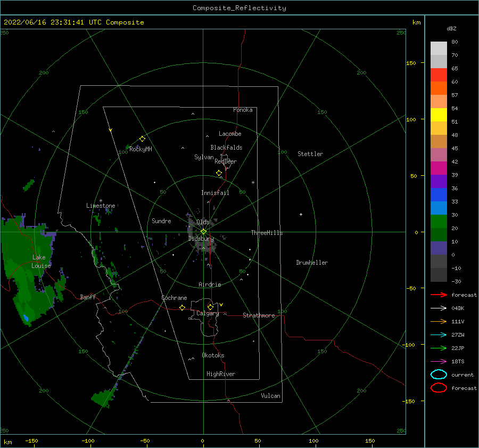Click the dBZ legend heading
This screenshot has height=448, width=479.
tap(451, 28)
